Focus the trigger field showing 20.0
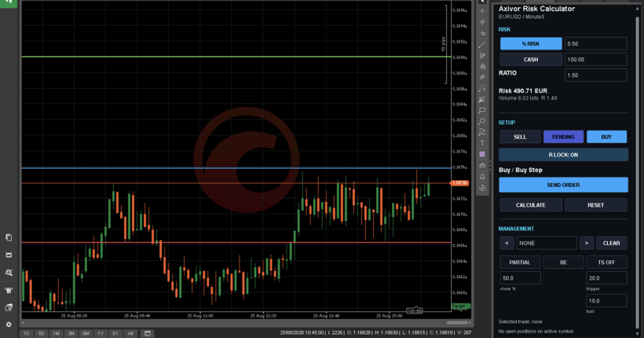644x338 pixels. click(607, 278)
